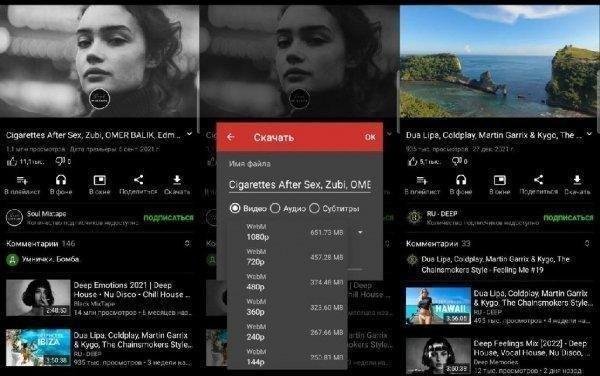Play Dua Lipa video in background (headphones)

(461, 180)
